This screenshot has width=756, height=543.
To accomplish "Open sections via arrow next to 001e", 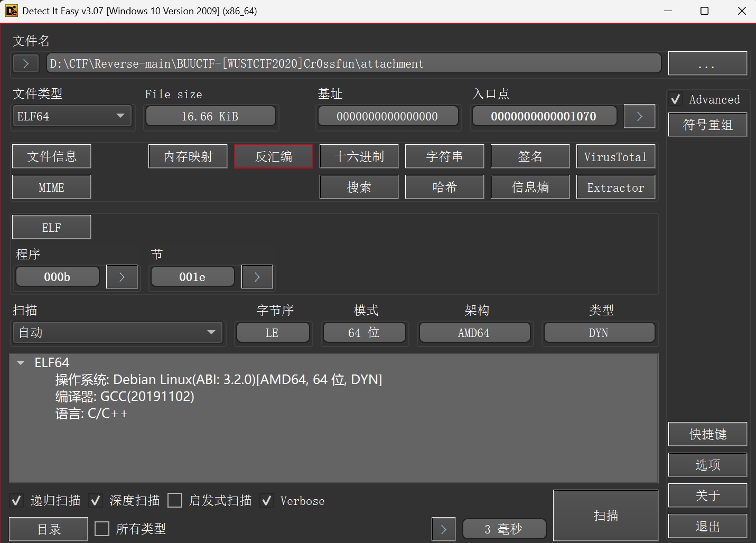I will 257,277.
